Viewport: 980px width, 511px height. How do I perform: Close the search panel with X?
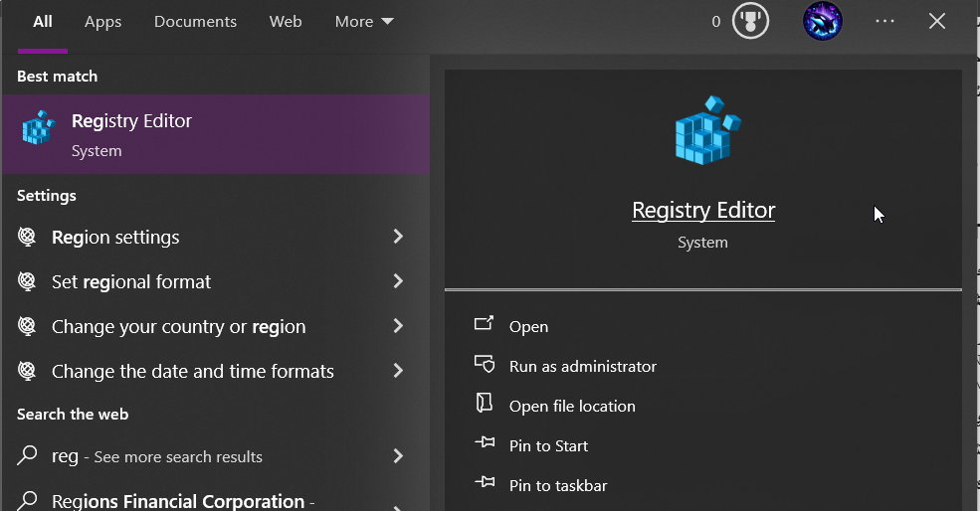[x=937, y=21]
